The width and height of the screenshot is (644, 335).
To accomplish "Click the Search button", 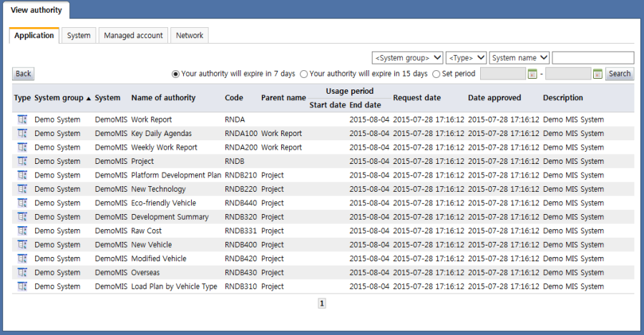I will [x=620, y=74].
